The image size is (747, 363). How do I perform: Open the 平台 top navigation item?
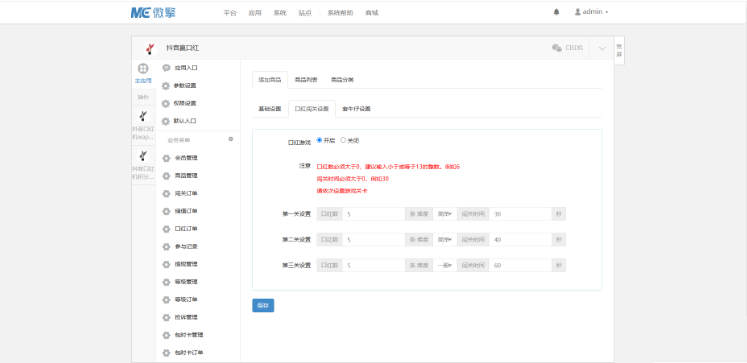coord(230,13)
